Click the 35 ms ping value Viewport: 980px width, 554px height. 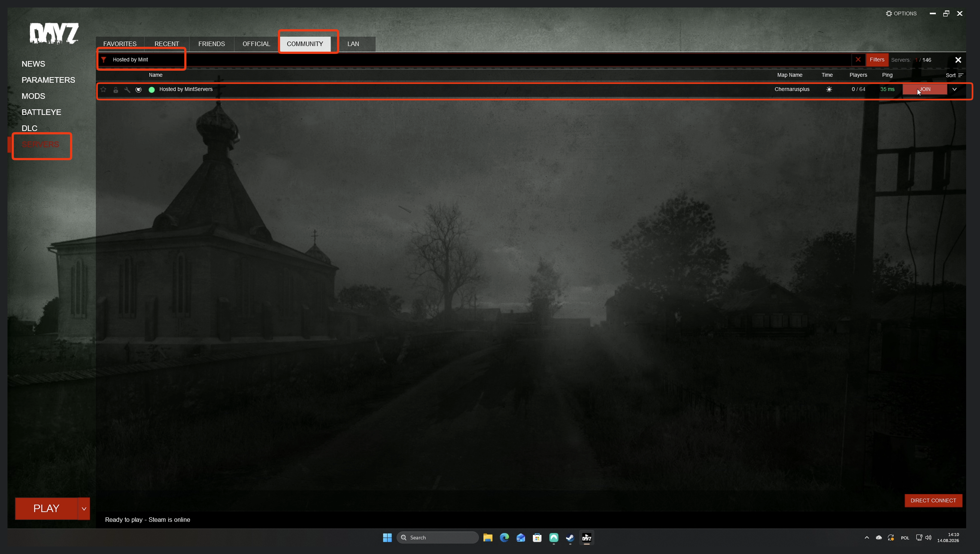click(887, 89)
